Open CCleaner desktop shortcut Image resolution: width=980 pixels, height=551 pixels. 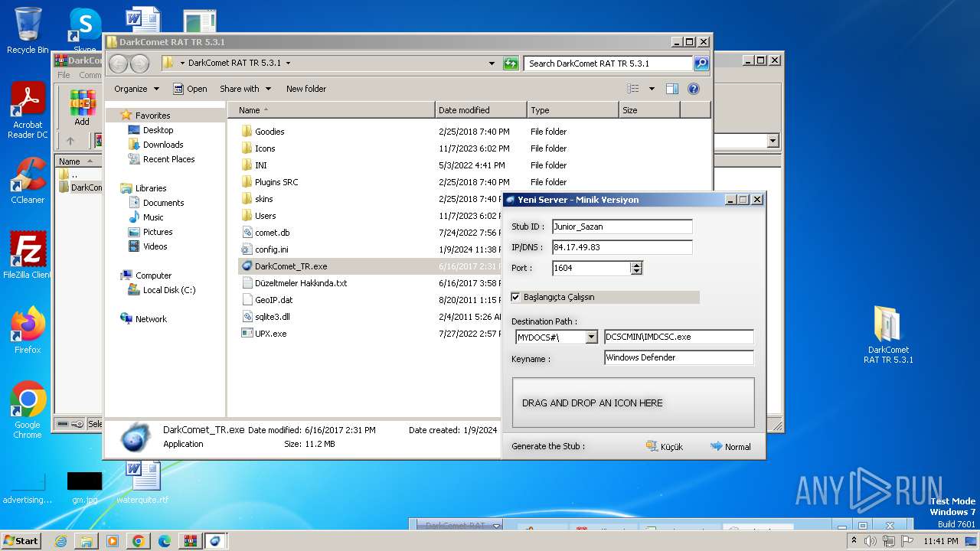point(28,181)
